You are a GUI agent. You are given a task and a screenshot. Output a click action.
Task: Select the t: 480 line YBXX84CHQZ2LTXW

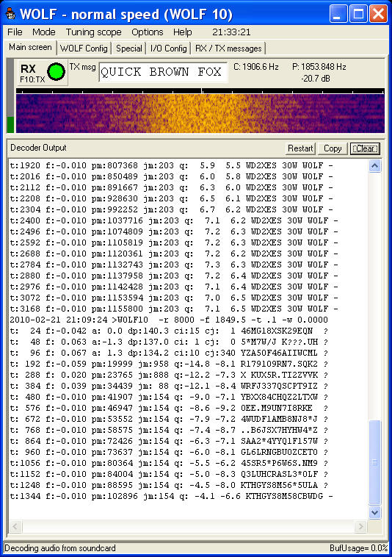[x=169, y=397]
